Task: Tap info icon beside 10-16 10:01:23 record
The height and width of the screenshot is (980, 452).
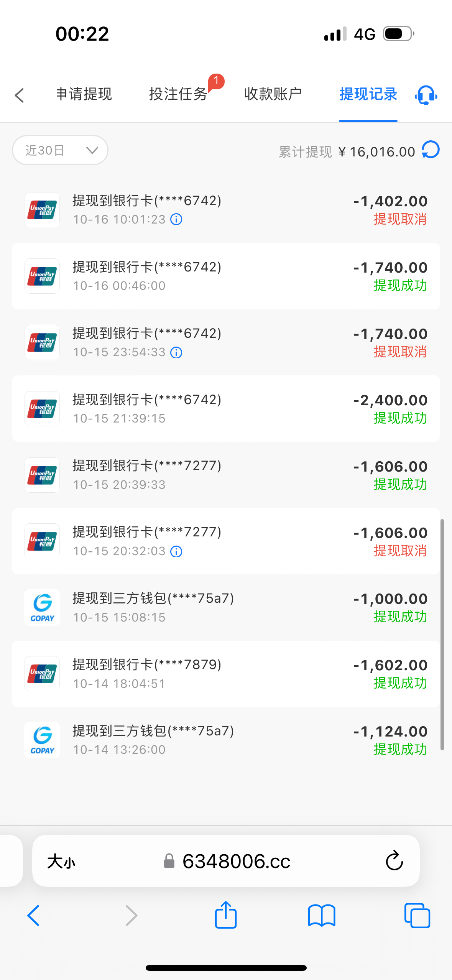Action: pyautogui.click(x=176, y=220)
